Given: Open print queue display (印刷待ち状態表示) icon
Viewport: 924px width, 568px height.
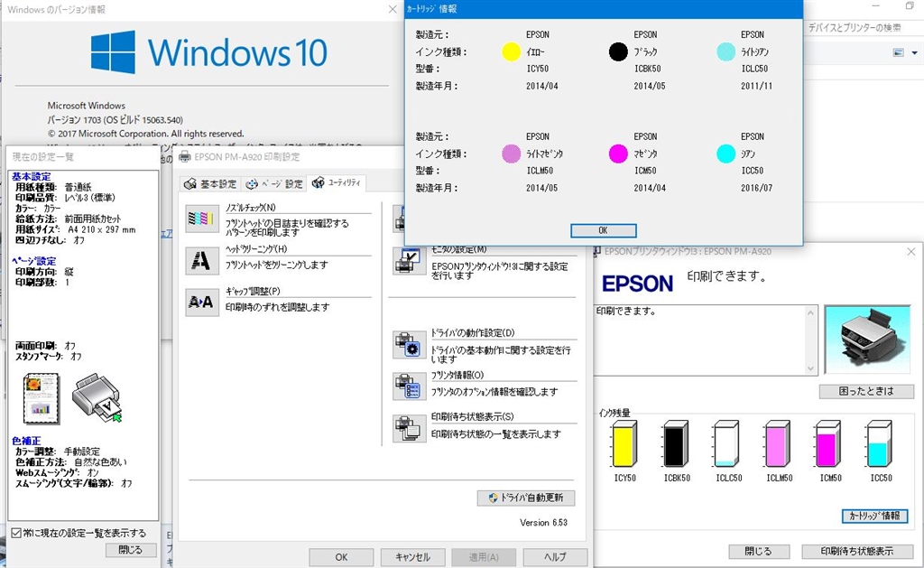Looking at the screenshot, I should point(409,428).
